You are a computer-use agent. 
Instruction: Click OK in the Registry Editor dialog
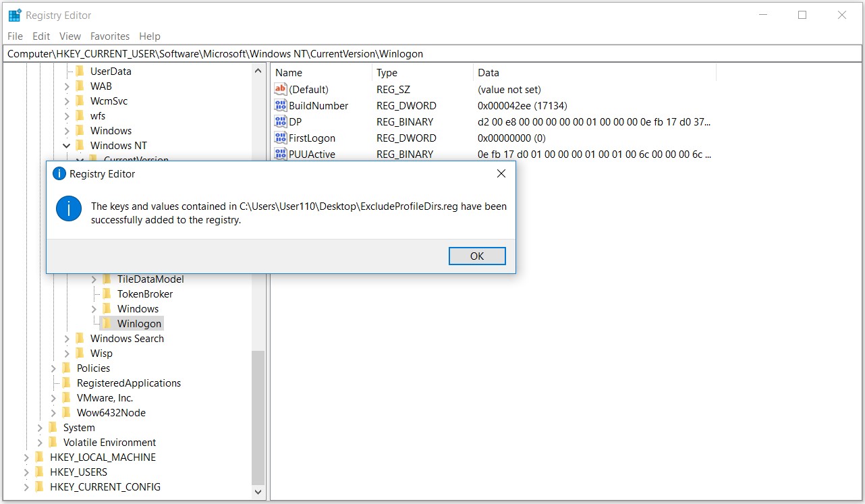coord(477,256)
